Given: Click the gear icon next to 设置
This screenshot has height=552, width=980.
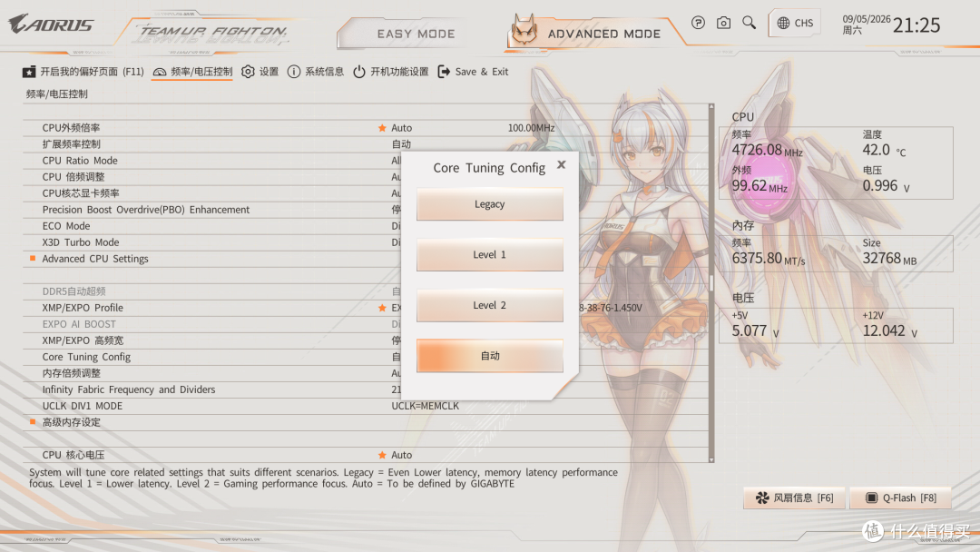Looking at the screenshot, I should tap(248, 72).
